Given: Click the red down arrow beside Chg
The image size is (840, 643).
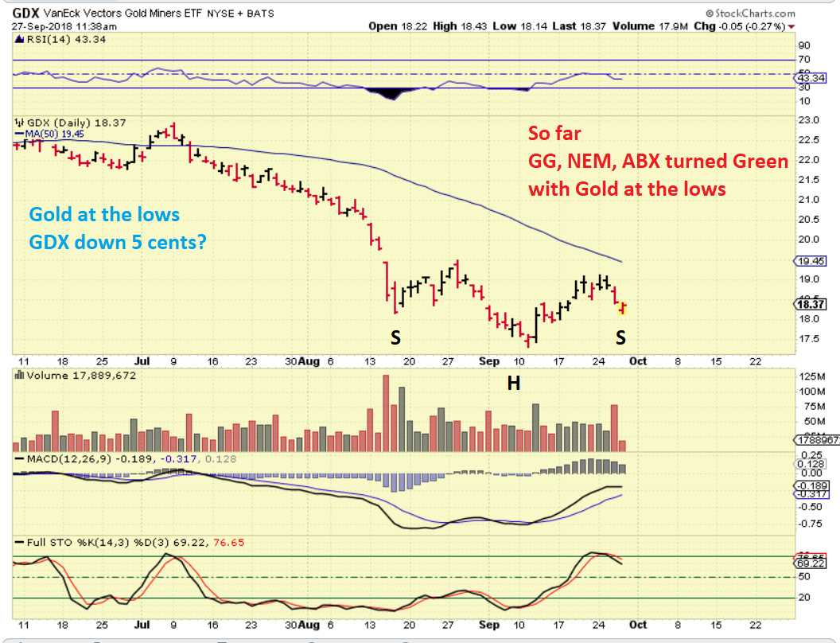Looking at the screenshot, I should pos(791,27).
